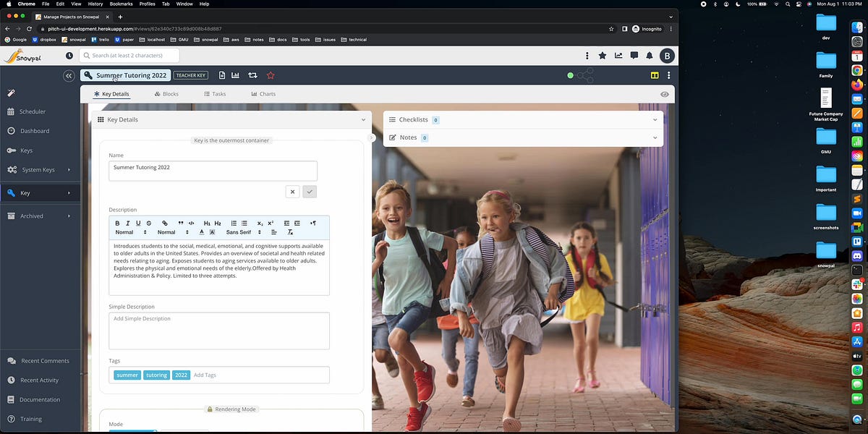Increase indent in description editor
This screenshot has height=434, width=868.
click(297, 223)
